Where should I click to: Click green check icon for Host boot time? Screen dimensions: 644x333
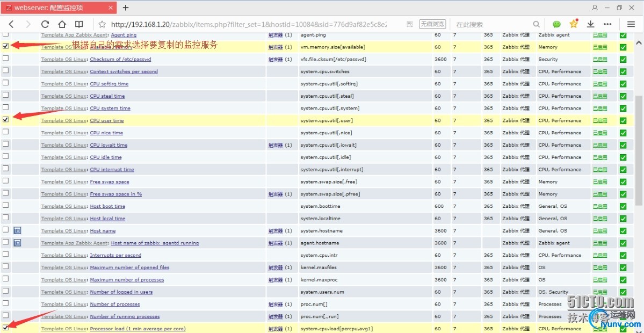click(623, 207)
